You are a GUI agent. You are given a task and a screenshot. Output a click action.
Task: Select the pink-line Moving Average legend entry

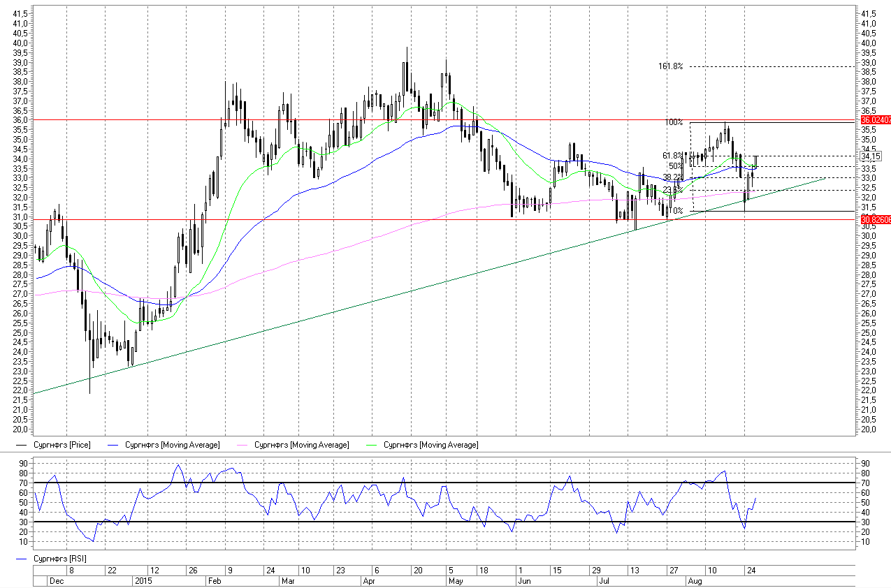coord(301,445)
